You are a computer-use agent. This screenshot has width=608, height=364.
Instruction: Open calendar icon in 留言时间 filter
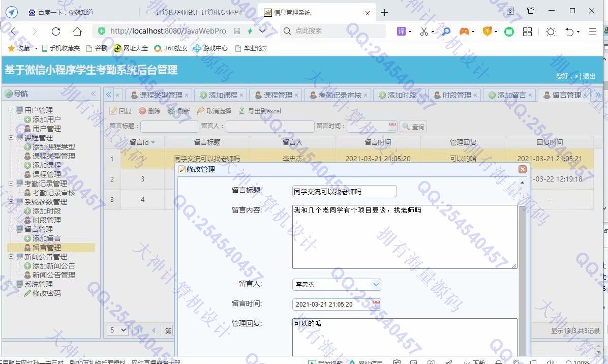pyautogui.click(x=392, y=127)
